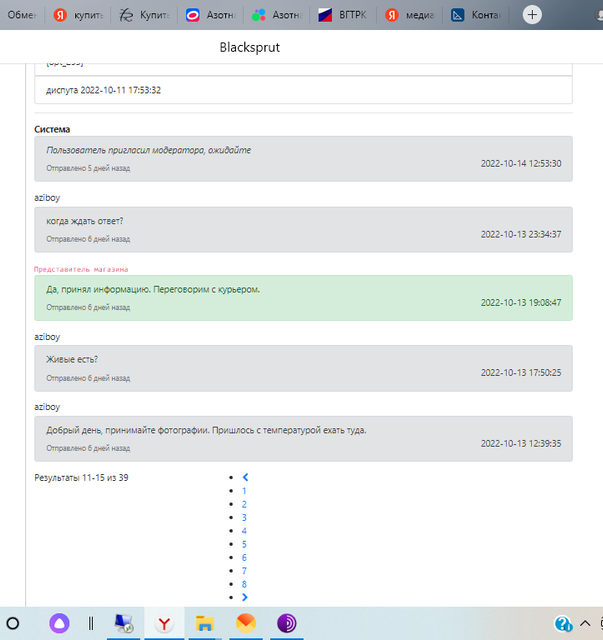The image size is (603, 640).
Task: Open Task View on the taskbar
Action: click(91, 623)
